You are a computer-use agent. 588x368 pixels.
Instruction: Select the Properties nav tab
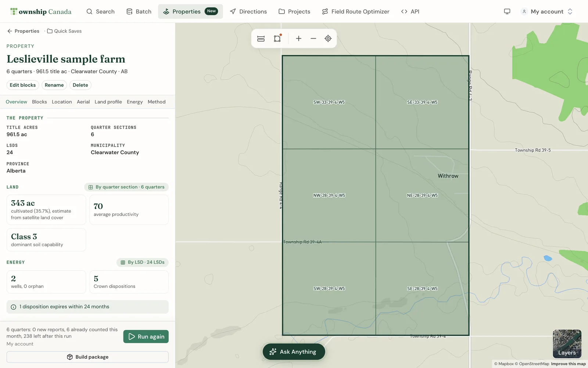point(190,11)
